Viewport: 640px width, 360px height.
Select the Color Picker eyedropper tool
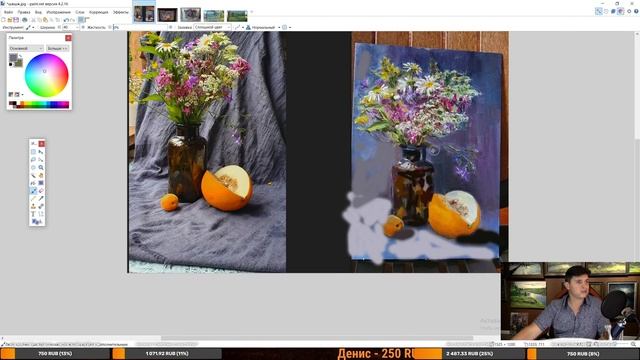click(41, 198)
